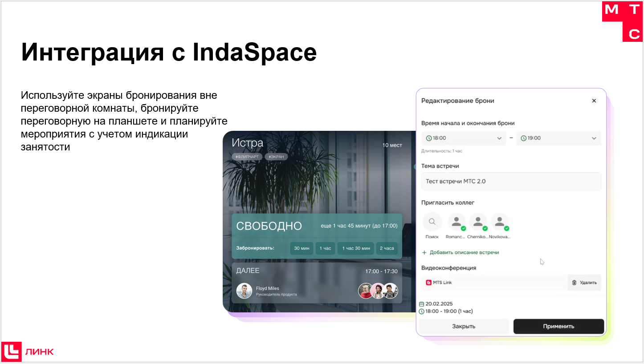
Task: Book the room for 2 часа
Action: 387,248
